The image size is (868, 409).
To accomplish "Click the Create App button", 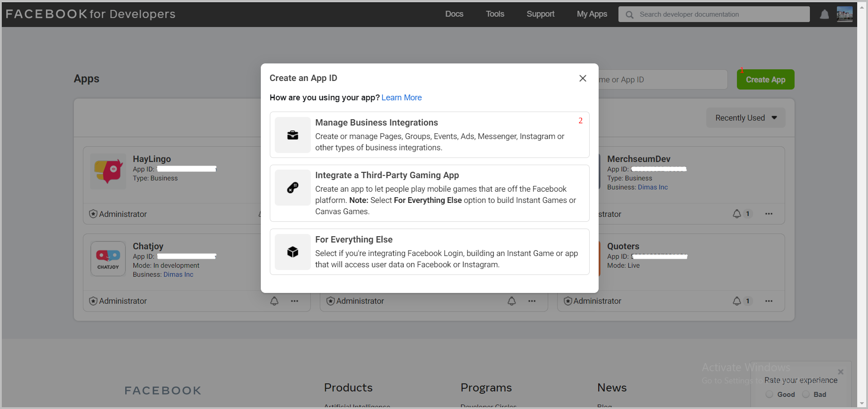I will point(765,80).
